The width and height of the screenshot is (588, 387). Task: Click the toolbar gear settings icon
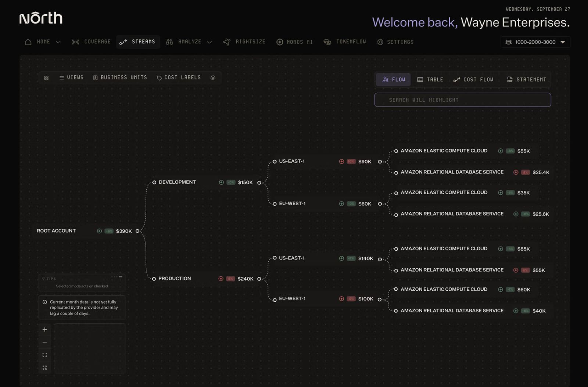click(213, 78)
